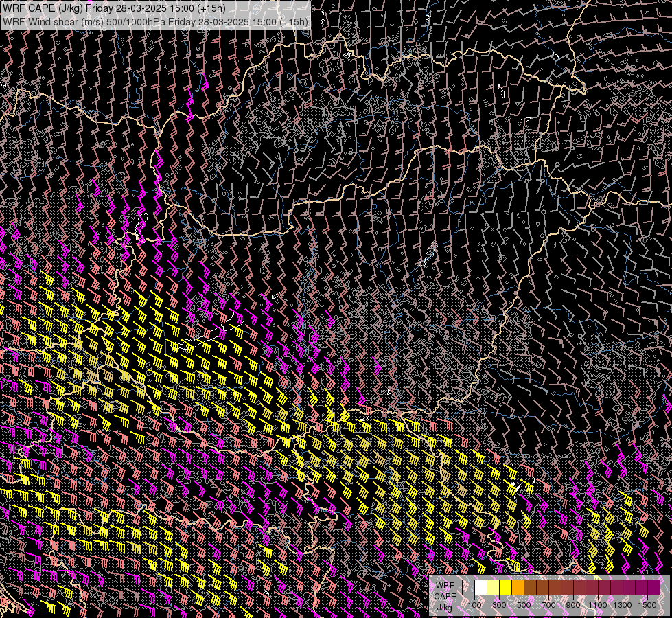
Task: Click the 'WRF Wind shear (m/s)' title line
Action: coord(155,22)
